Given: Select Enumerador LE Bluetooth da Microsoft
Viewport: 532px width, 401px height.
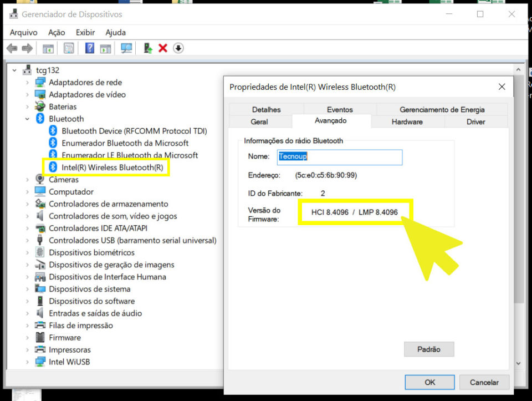Looking at the screenshot, I should [130, 155].
